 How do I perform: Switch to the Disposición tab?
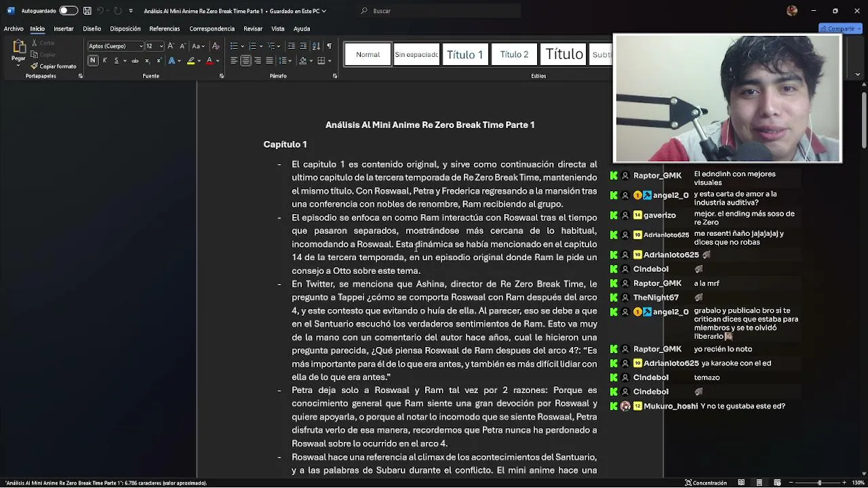tap(125, 28)
